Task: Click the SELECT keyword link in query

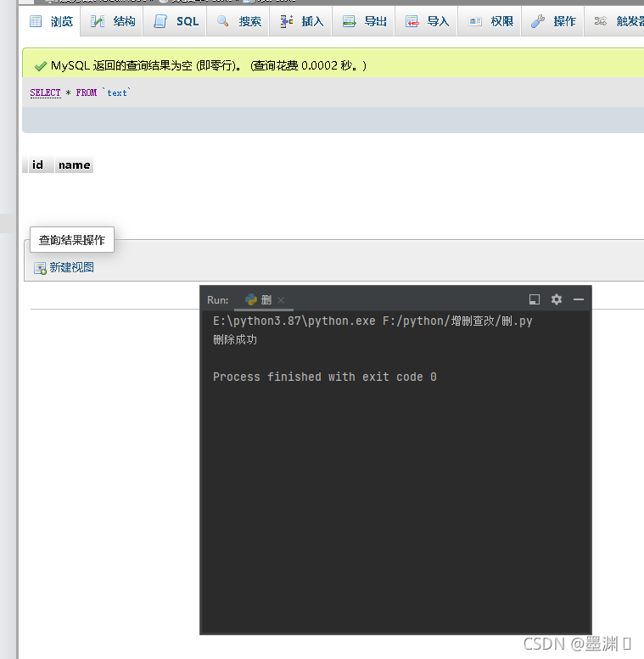Action: 46,92
